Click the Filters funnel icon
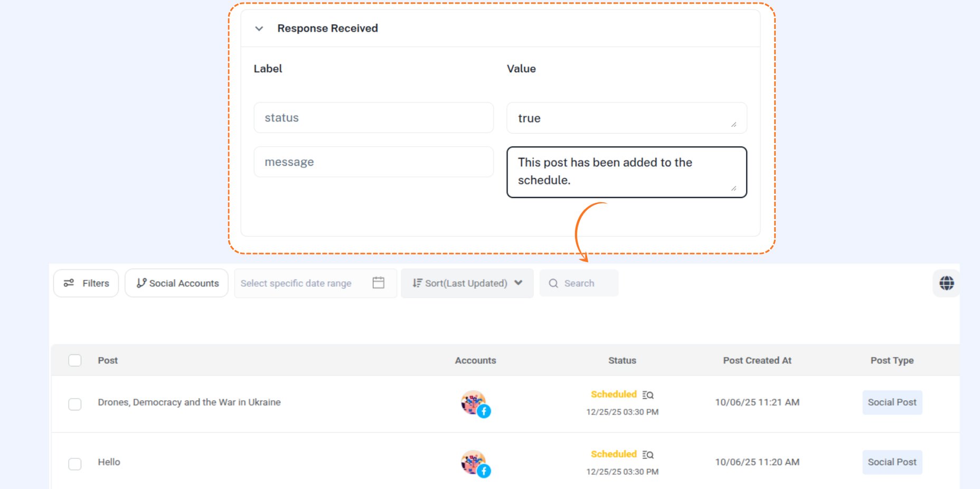 click(x=68, y=283)
